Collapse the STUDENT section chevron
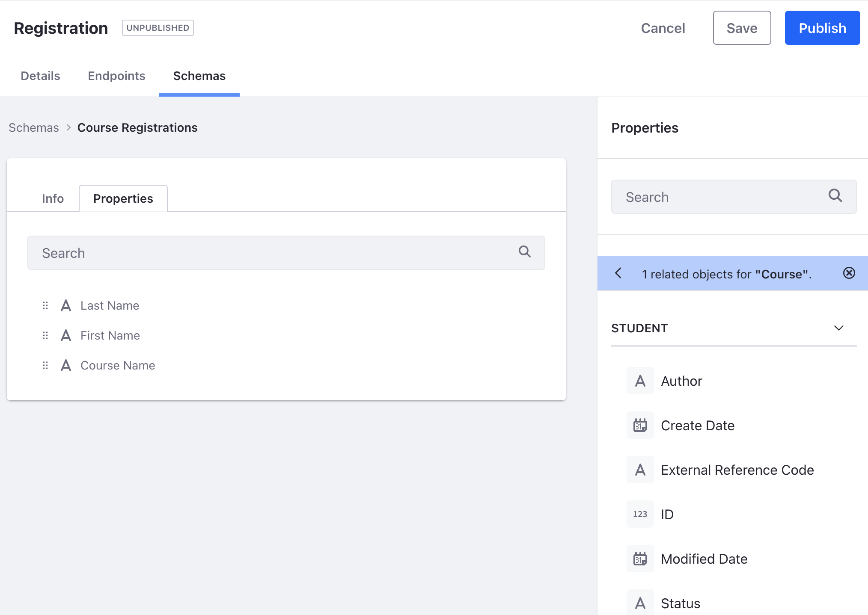The width and height of the screenshot is (868, 615). coord(839,328)
